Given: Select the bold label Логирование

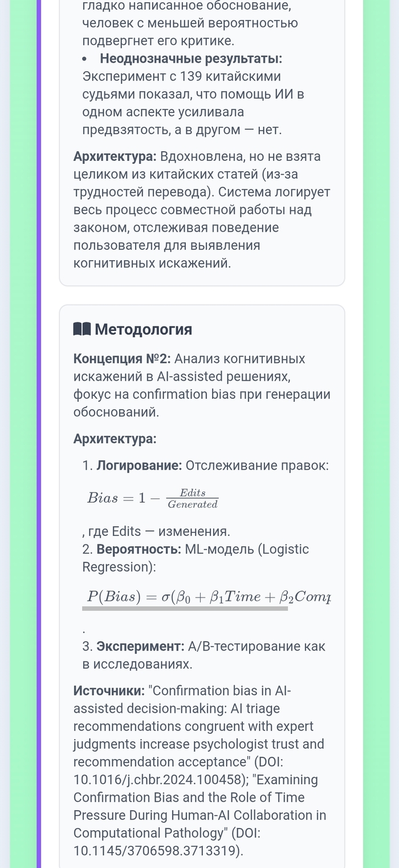Looking at the screenshot, I should (139, 466).
